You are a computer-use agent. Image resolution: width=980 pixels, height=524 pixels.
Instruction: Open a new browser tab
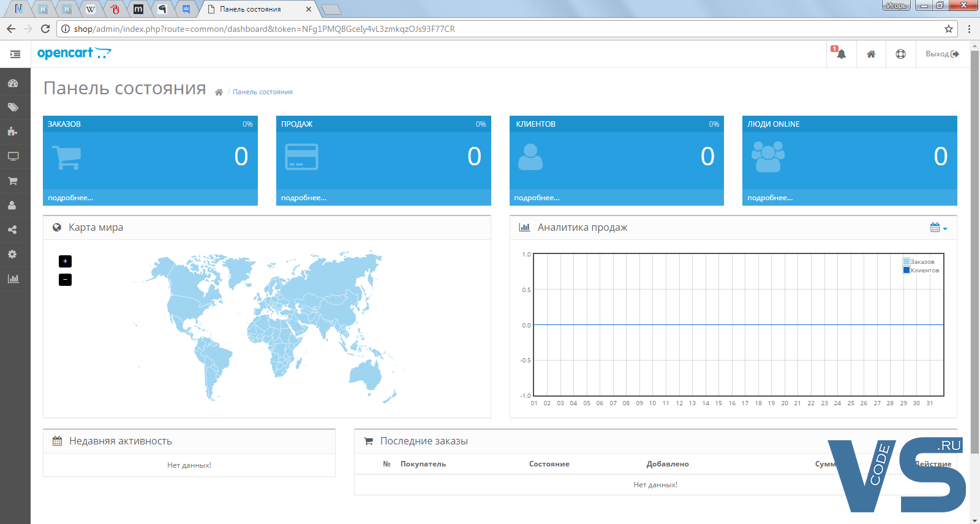[x=331, y=9]
